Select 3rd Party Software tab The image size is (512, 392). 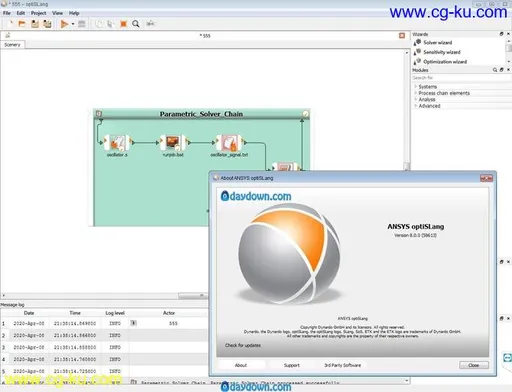pos(343,365)
